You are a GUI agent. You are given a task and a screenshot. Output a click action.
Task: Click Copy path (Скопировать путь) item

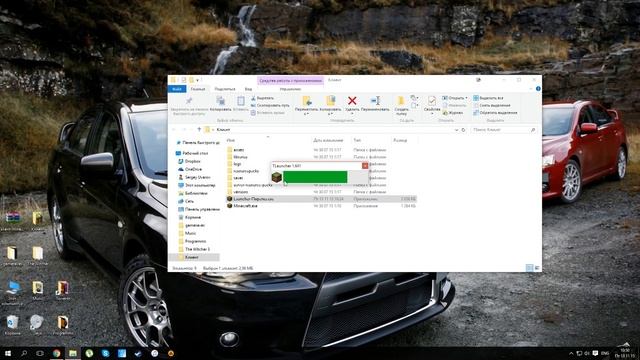click(270, 105)
